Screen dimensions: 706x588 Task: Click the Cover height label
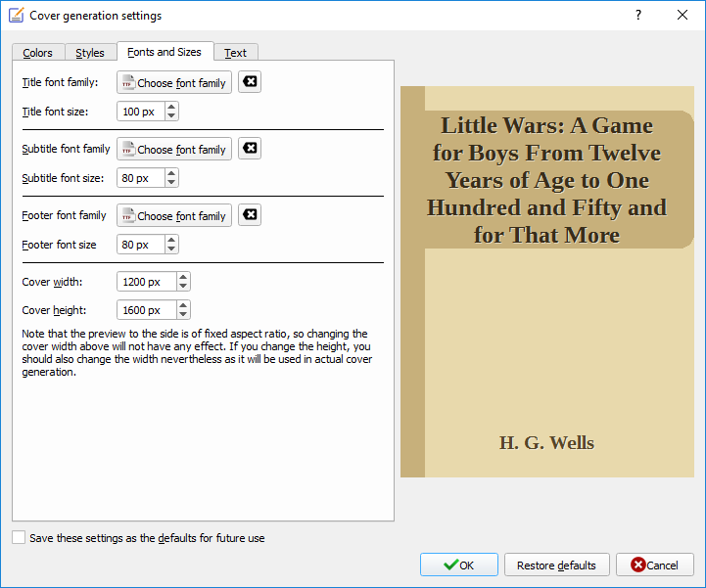click(54, 310)
